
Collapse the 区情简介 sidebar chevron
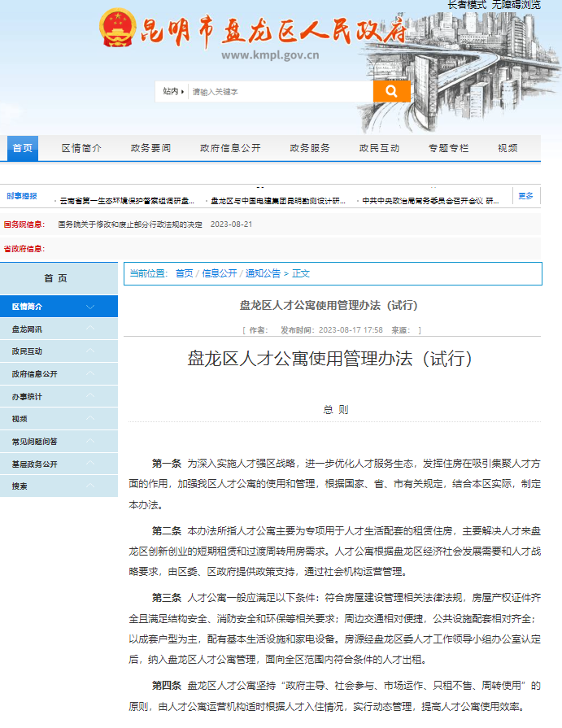point(90,307)
